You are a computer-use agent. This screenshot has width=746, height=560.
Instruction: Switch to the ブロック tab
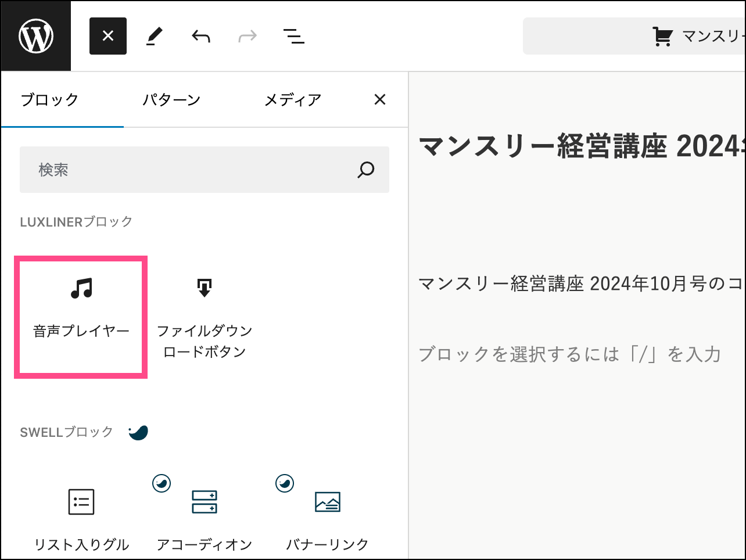[x=49, y=100]
